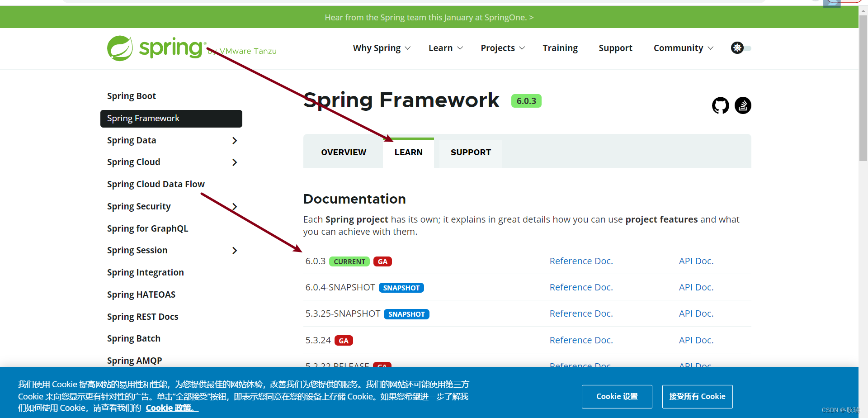Switch to the SUPPORT tab
This screenshot has height=418, width=868.
(471, 152)
